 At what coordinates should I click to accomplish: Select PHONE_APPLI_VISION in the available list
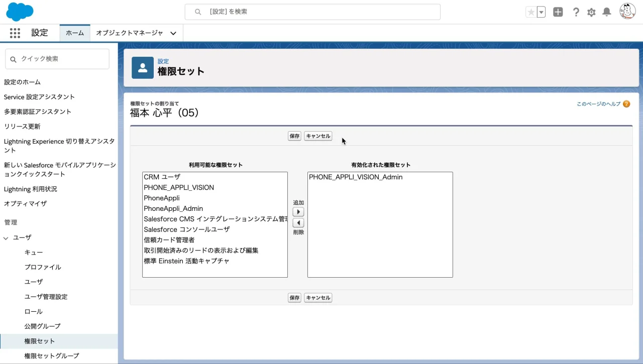[x=215, y=188]
